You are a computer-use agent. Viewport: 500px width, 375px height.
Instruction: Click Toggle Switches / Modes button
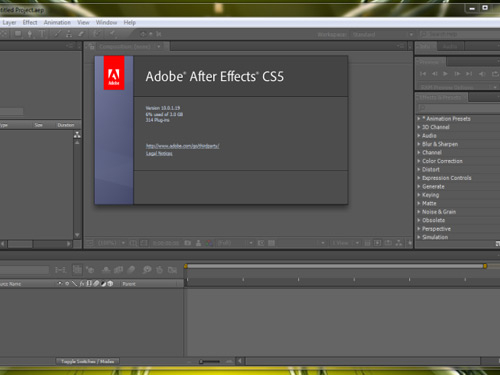click(88, 361)
